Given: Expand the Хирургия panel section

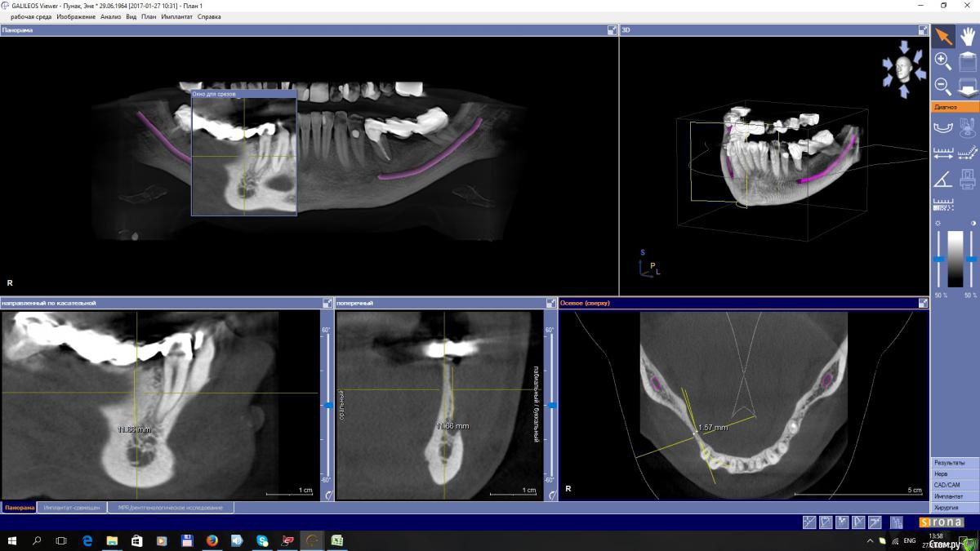Looking at the screenshot, I should click(955, 508).
